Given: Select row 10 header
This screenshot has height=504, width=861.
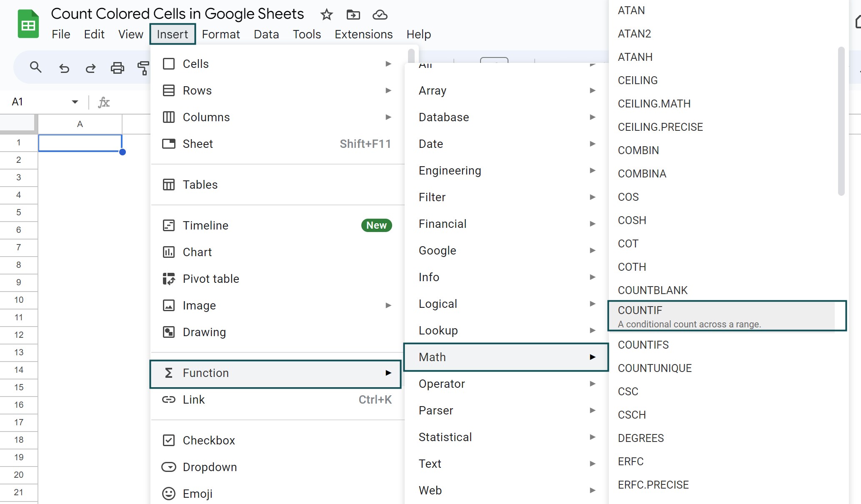Looking at the screenshot, I should (19, 300).
